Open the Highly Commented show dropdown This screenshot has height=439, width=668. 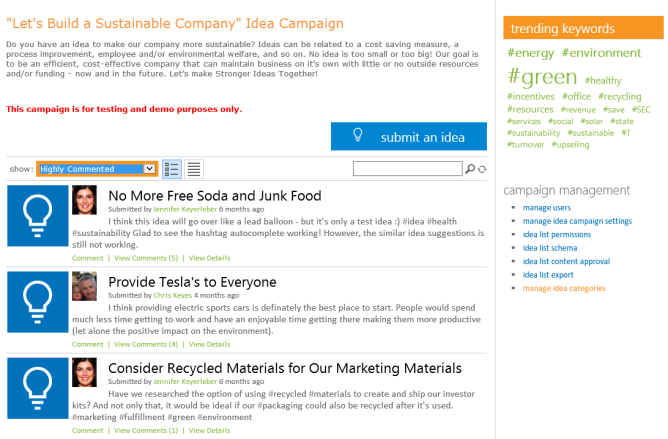(x=97, y=169)
